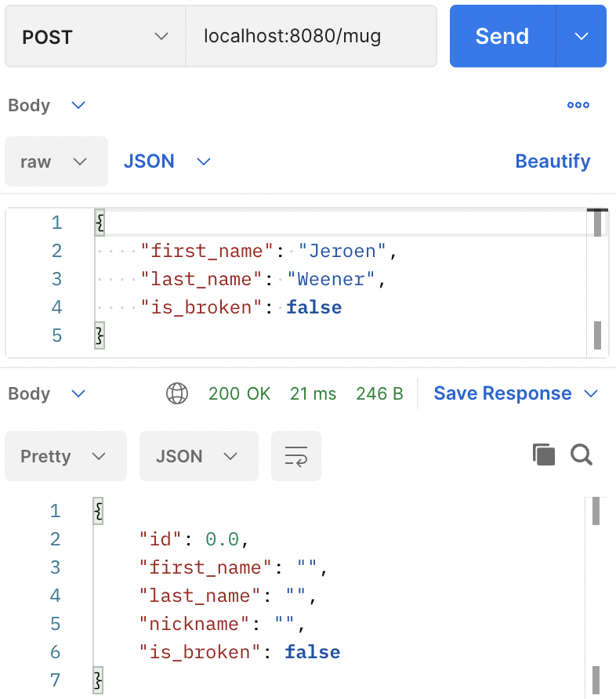Place cursor on "Weener" value
The height and width of the screenshot is (699, 616).
pyautogui.click(x=332, y=280)
